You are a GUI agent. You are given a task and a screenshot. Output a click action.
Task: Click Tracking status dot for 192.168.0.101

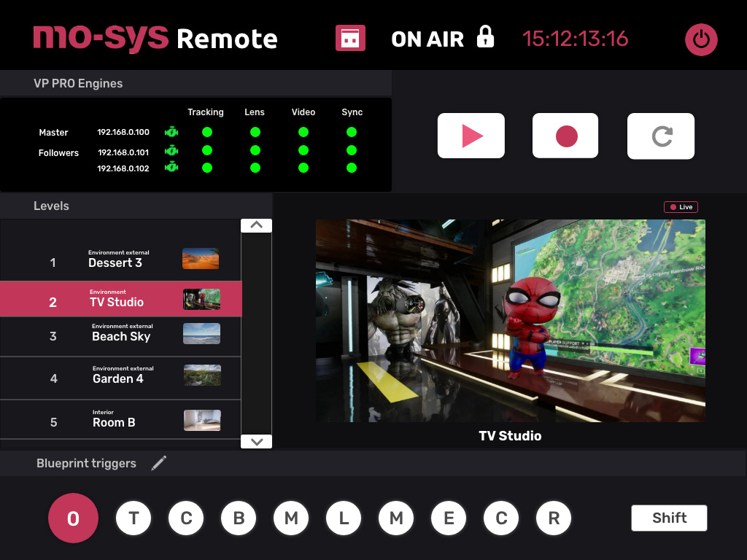tap(206, 150)
